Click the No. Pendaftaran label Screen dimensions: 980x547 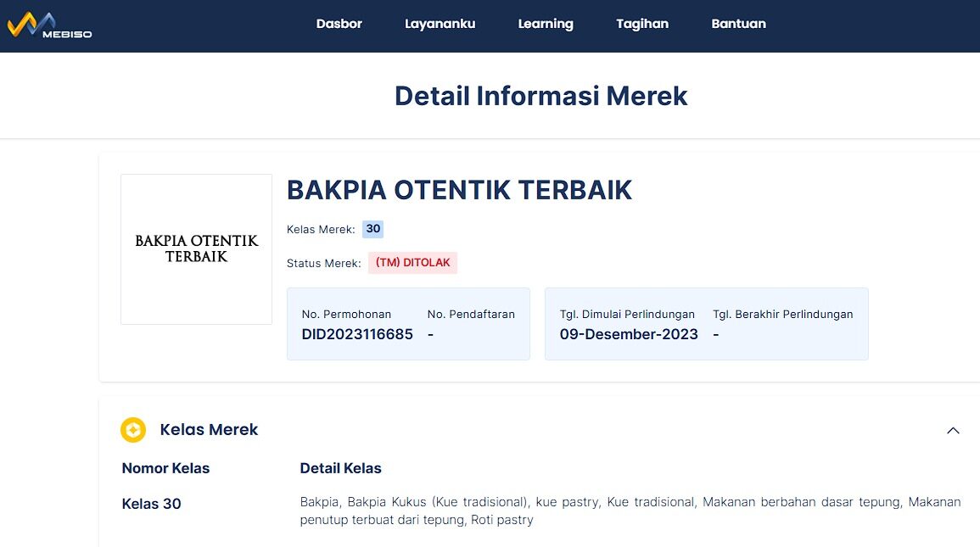pyautogui.click(x=471, y=314)
